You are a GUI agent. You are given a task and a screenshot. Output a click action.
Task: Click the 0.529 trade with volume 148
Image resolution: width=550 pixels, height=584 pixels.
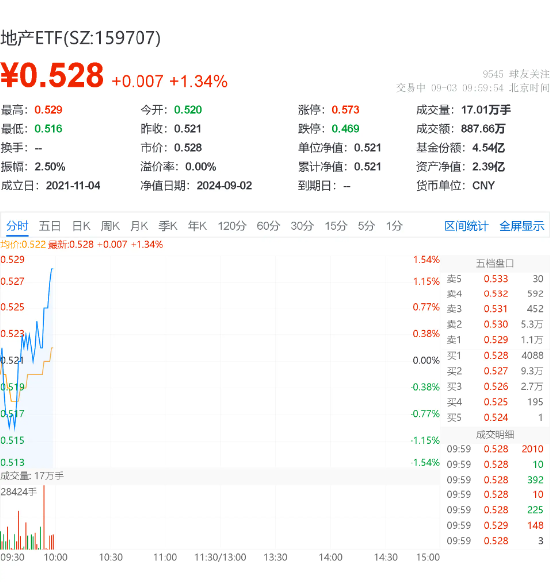click(x=495, y=526)
